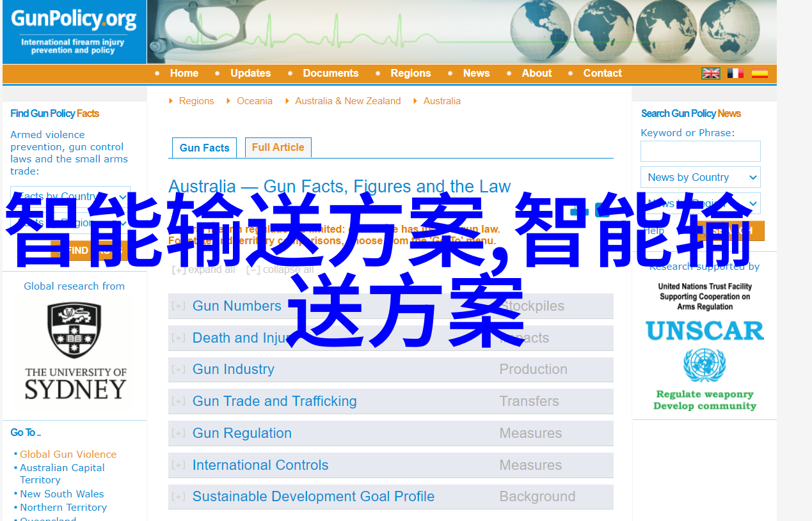Switch language with the Spanish flag icon

click(760, 74)
